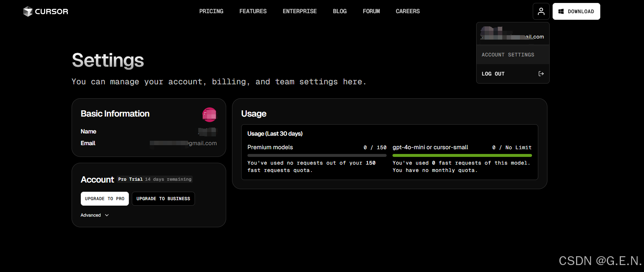
Task: Open the Pricing page
Action: pyautogui.click(x=211, y=11)
